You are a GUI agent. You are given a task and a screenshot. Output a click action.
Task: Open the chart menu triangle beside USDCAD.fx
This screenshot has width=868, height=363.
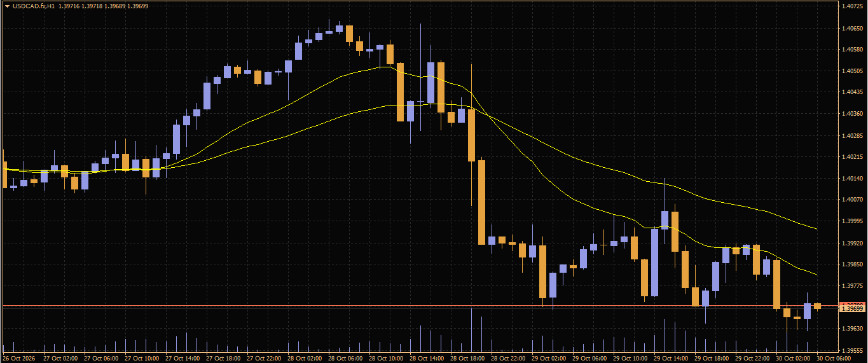pos(7,6)
